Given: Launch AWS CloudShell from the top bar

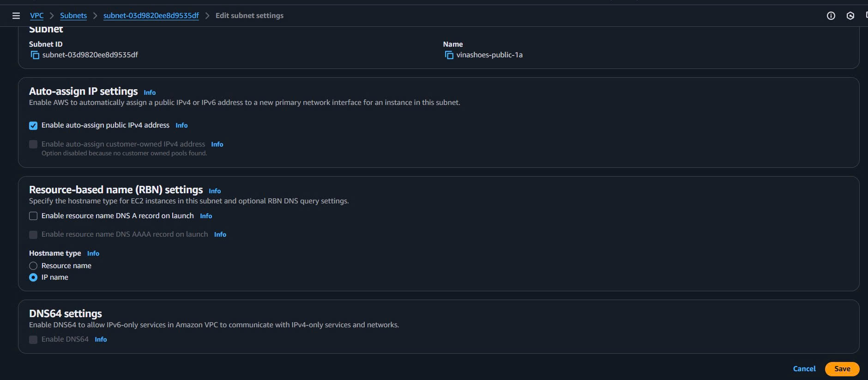Looking at the screenshot, I should [851, 15].
